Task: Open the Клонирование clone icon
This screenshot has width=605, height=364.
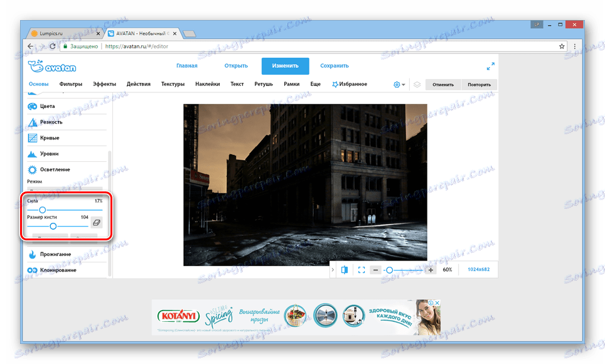Action: point(33,270)
